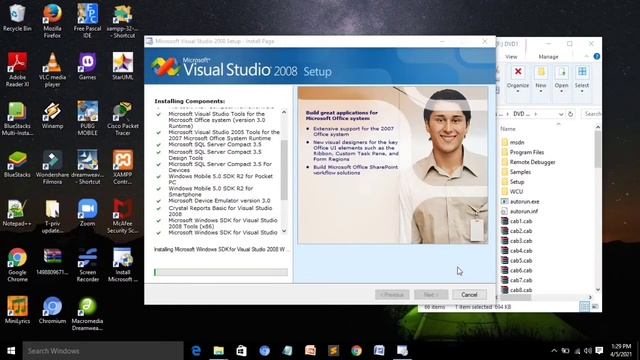
Task: Open XAMPP Control Panel shortcut
Action: click(x=122, y=167)
